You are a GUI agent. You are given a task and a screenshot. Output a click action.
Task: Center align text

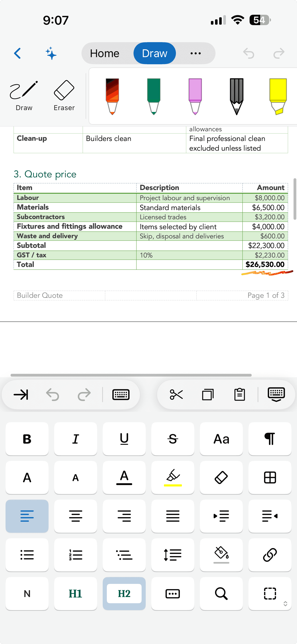76,516
